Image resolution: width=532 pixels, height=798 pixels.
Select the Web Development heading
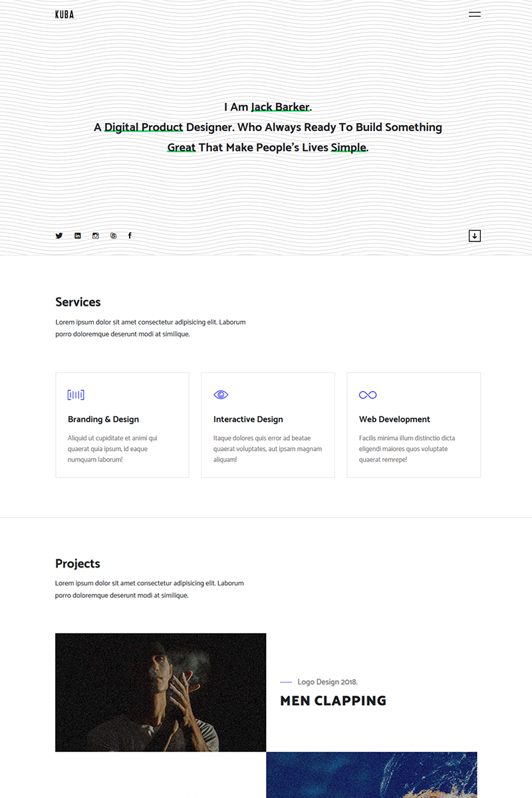[394, 420]
